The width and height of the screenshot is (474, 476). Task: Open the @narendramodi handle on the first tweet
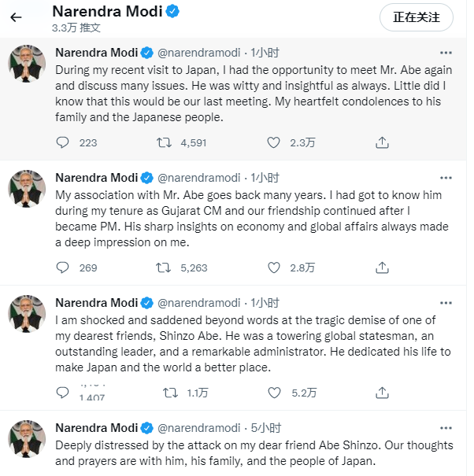(200, 54)
